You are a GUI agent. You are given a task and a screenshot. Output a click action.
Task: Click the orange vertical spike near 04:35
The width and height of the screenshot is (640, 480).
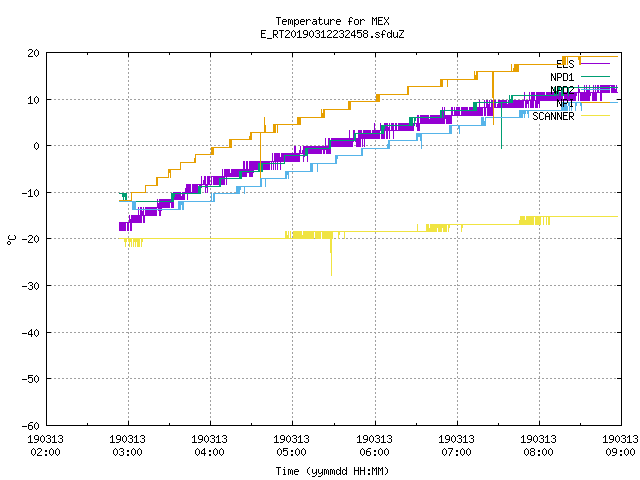click(x=260, y=155)
